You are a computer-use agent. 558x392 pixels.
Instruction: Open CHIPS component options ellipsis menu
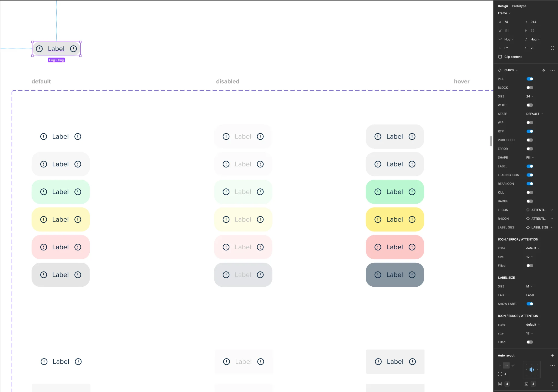(552, 70)
